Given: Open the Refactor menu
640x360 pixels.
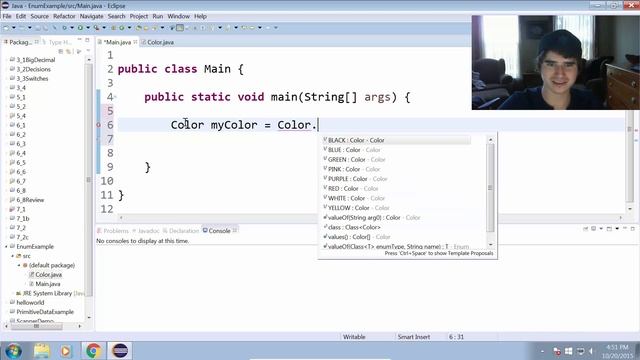Looking at the screenshot, I should tap(64, 16).
